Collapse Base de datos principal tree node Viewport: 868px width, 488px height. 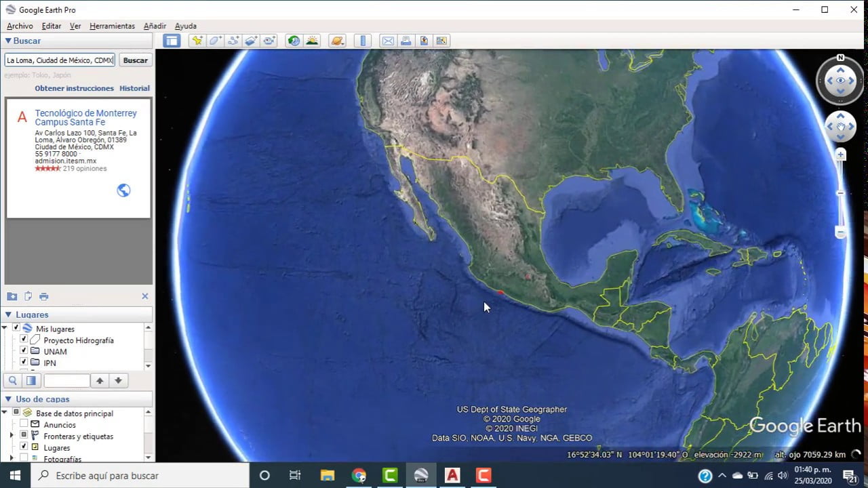click(5, 413)
